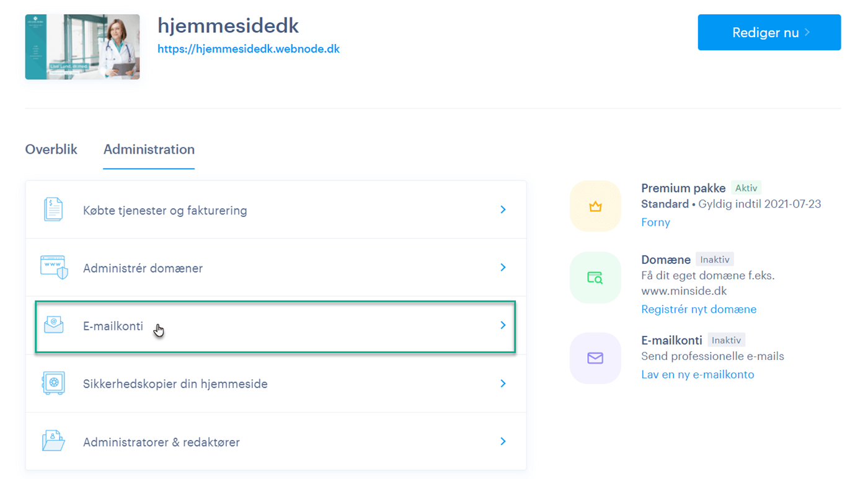868x479 pixels.
Task: Click the Premium pakke crown icon
Action: [x=595, y=206]
